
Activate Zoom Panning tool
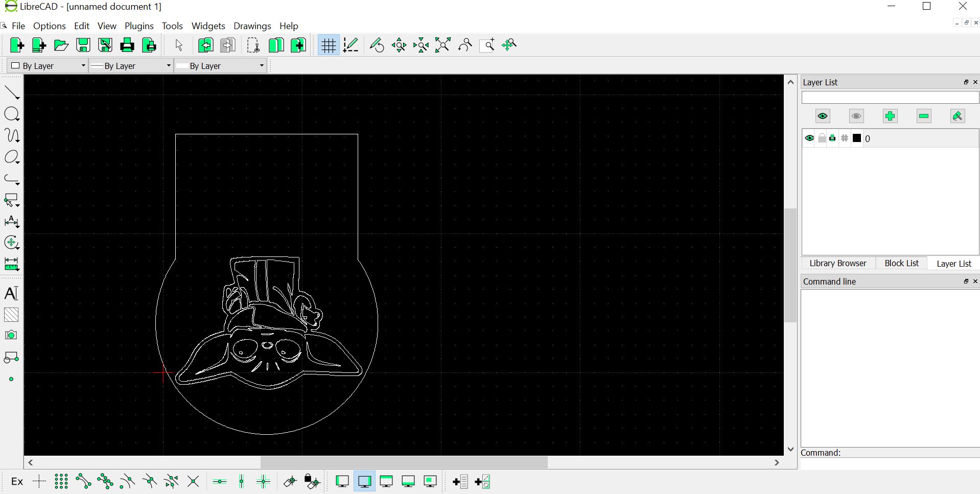(509, 45)
